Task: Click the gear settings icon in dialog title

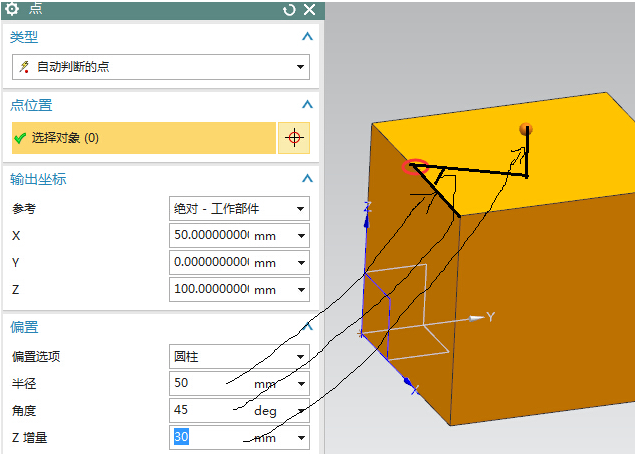Action: tap(13, 9)
